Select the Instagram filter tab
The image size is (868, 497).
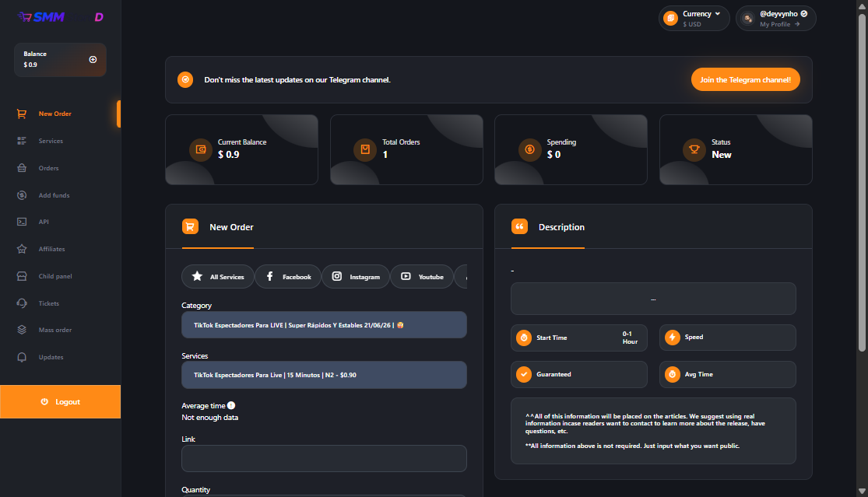(356, 276)
